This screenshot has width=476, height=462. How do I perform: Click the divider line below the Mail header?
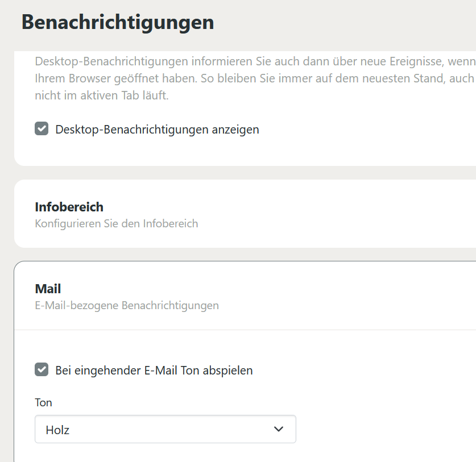[x=245, y=330]
